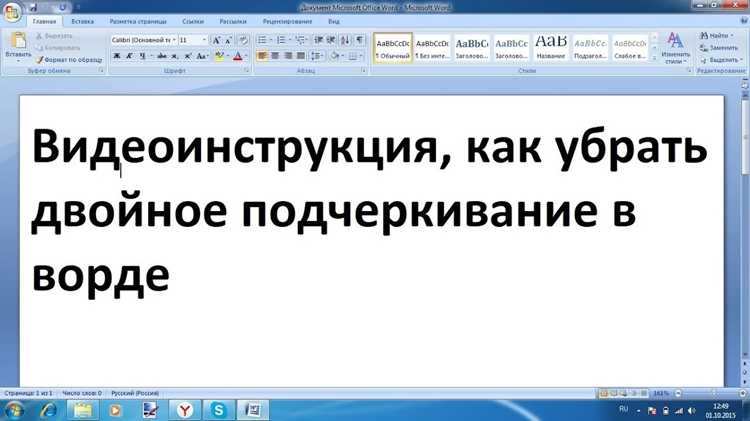Open Skype from the taskbar
750x421 pixels.
(219, 410)
